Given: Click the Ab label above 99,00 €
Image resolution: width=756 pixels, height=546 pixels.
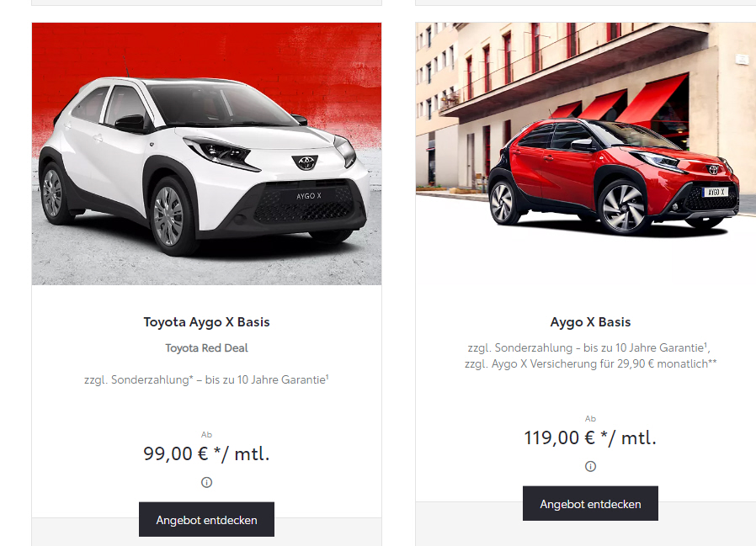Looking at the screenshot, I should (x=206, y=435).
